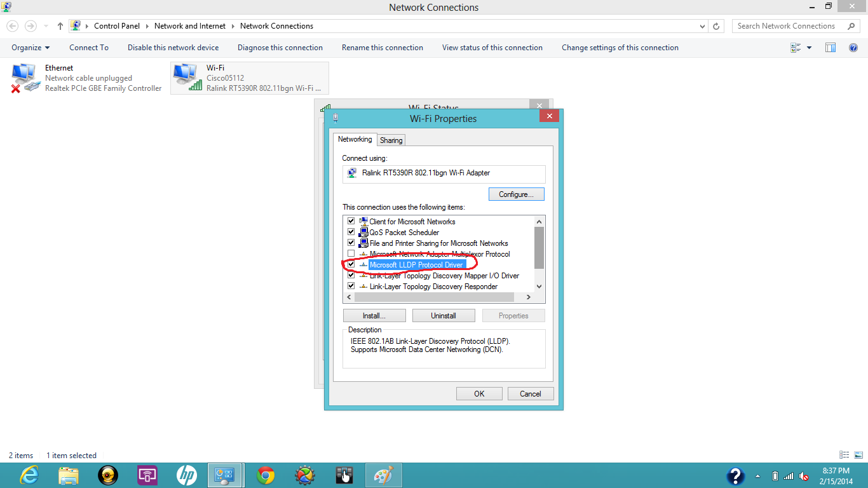Click the battery tray icon
The width and height of the screenshot is (868, 488).
pyautogui.click(x=775, y=476)
